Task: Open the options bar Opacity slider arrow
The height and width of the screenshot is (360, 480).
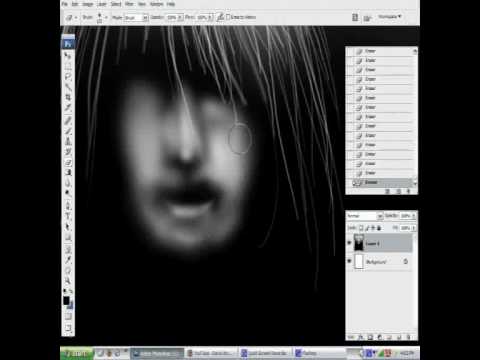Action: (x=180, y=17)
